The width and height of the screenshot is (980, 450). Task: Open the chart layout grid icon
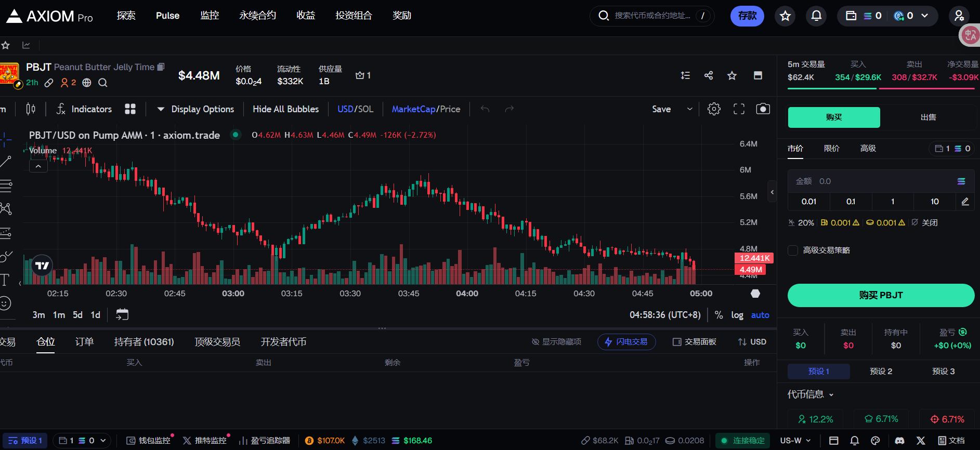click(130, 109)
